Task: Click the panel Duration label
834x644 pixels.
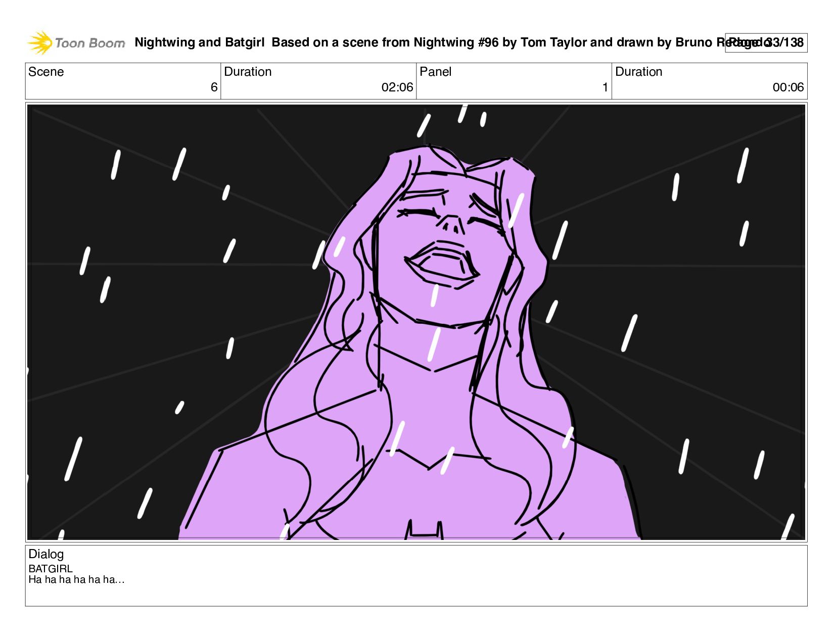Action: coord(638,72)
